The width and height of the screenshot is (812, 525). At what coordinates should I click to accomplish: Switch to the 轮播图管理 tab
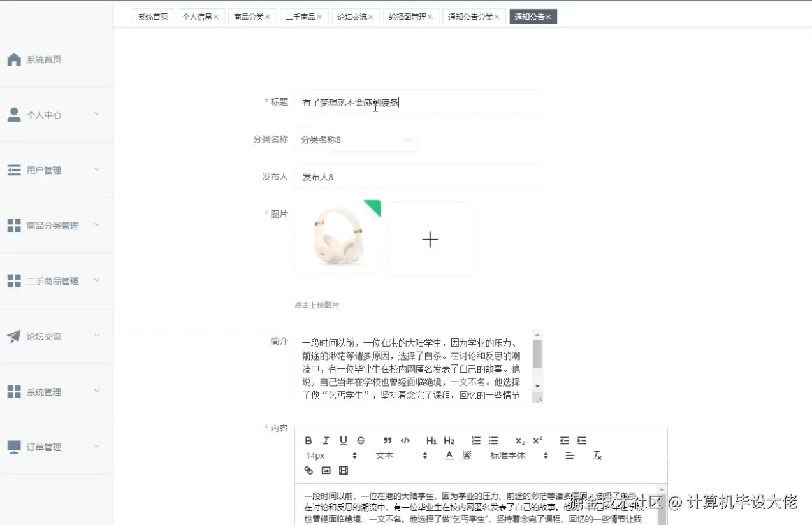(x=407, y=17)
